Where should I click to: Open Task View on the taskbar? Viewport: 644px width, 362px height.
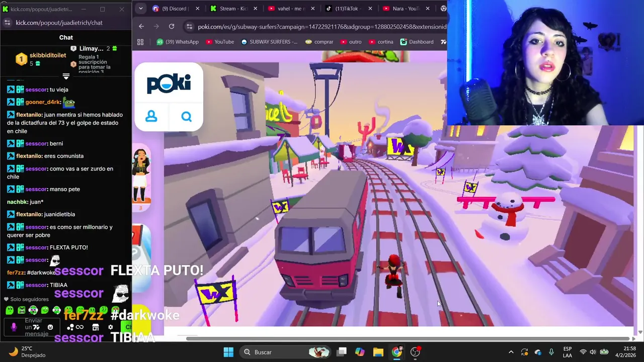point(342,352)
